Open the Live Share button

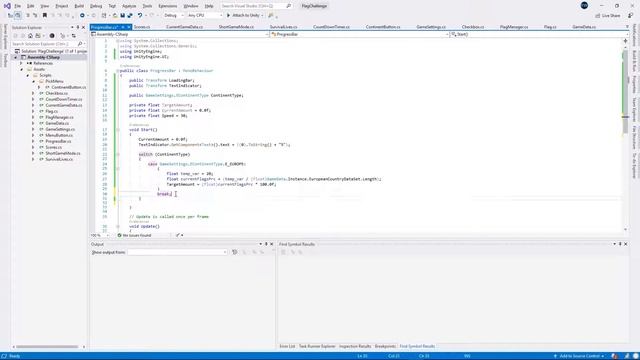608,16
